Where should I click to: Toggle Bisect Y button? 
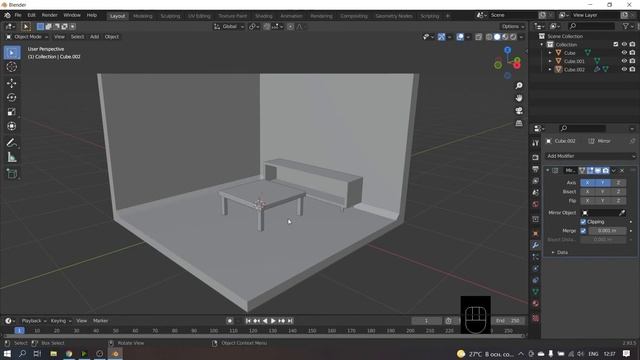(603, 191)
